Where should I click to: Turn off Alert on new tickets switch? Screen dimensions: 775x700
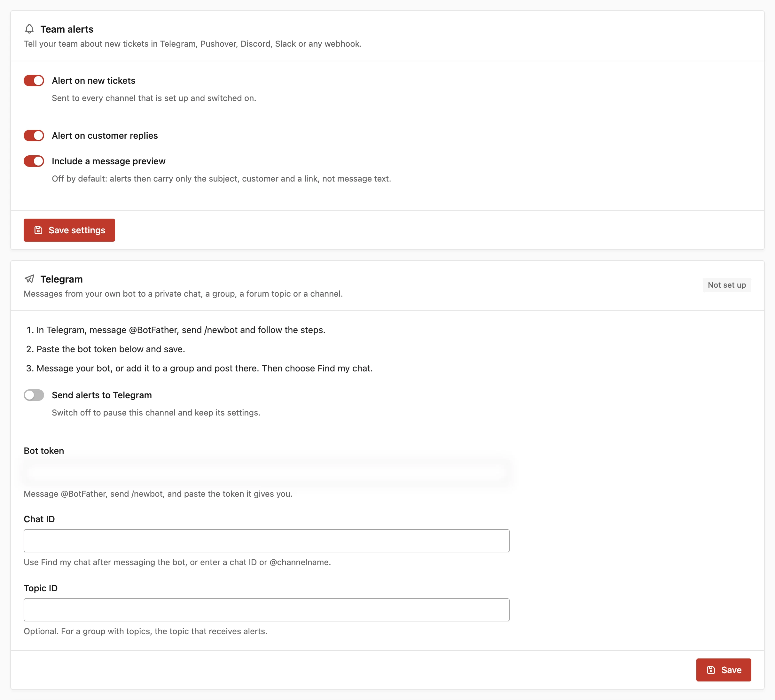click(34, 81)
